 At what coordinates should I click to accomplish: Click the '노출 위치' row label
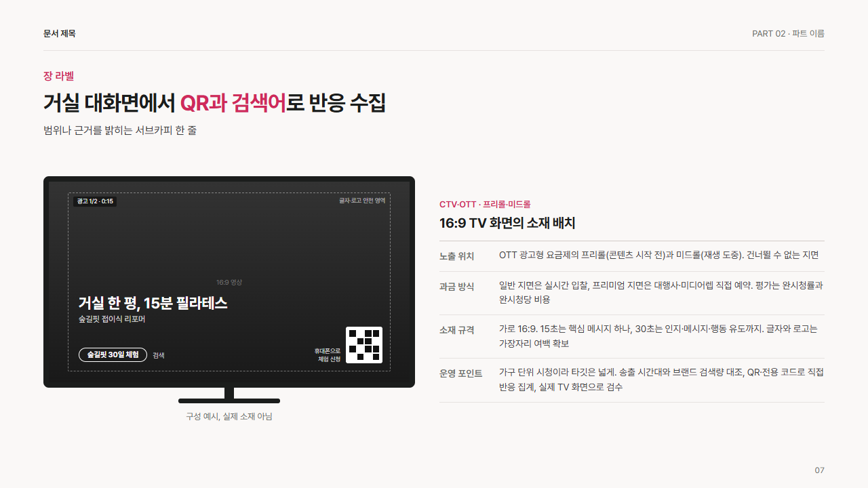(x=457, y=256)
